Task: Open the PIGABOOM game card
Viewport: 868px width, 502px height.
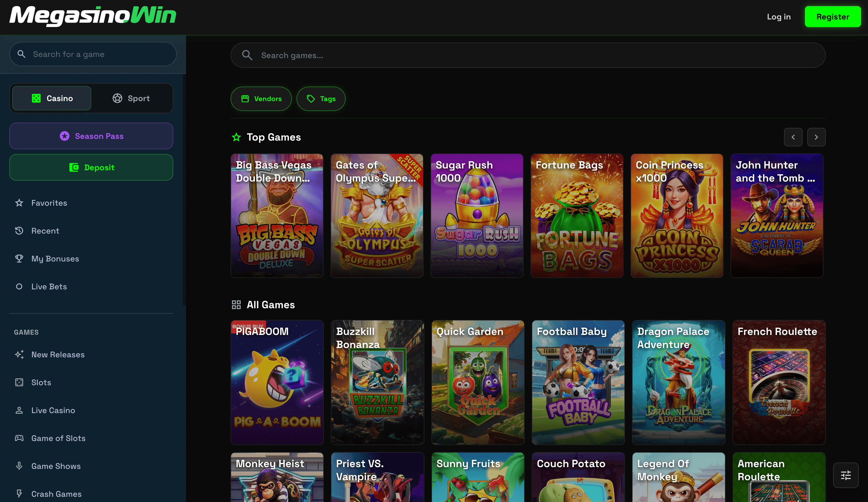Action: (277, 382)
